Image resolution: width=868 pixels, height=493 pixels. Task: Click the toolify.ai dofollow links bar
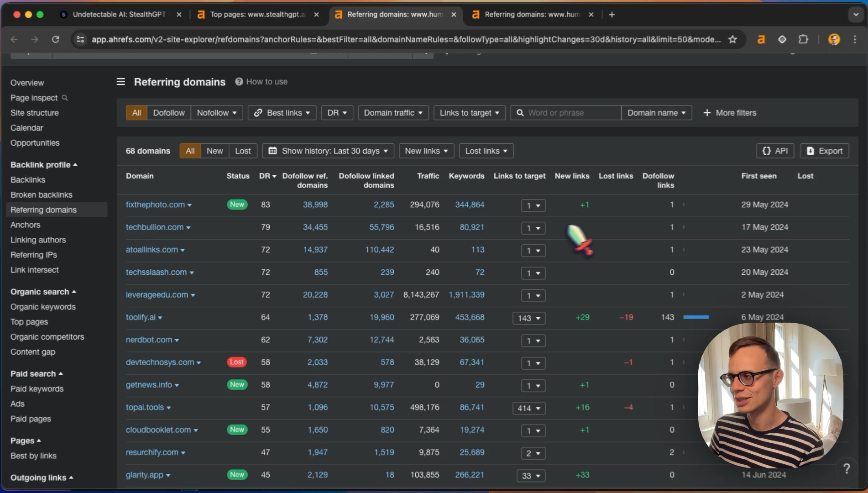[x=696, y=317]
